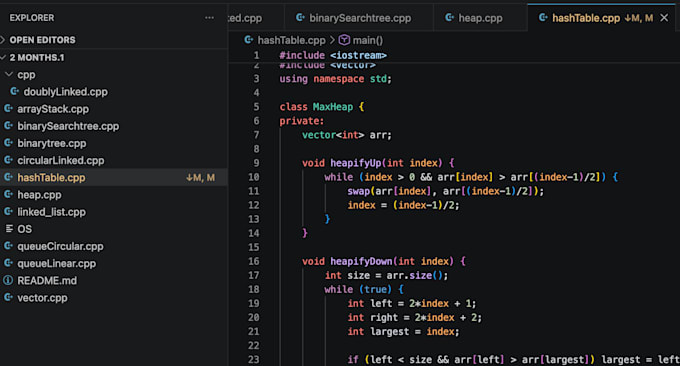This screenshot has width=680, height=366.
Task: Switch to the binarySearchtree.cpp editor tab
Action: tap(359, 18)
